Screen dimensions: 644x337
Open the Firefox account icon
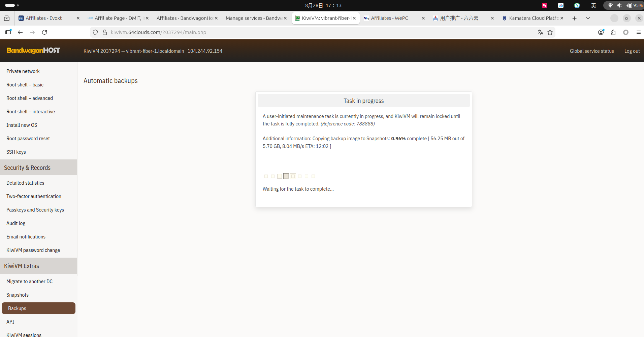(601, 32)
